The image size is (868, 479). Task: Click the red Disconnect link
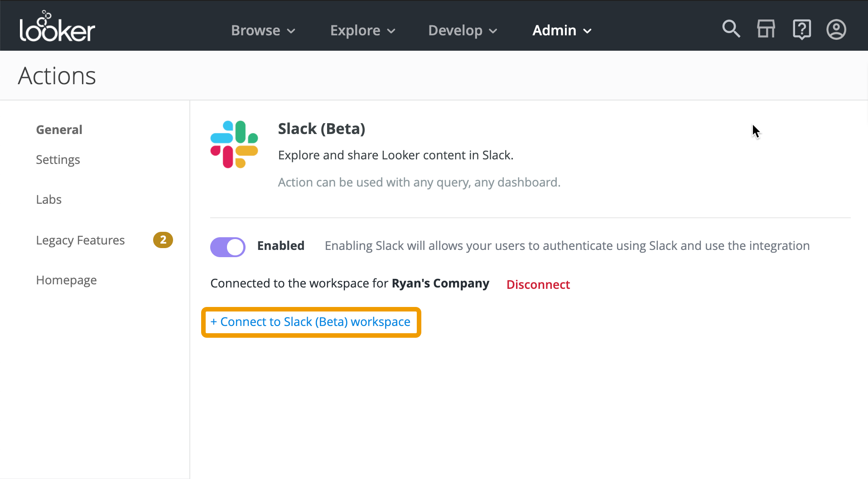pos(538,284)
